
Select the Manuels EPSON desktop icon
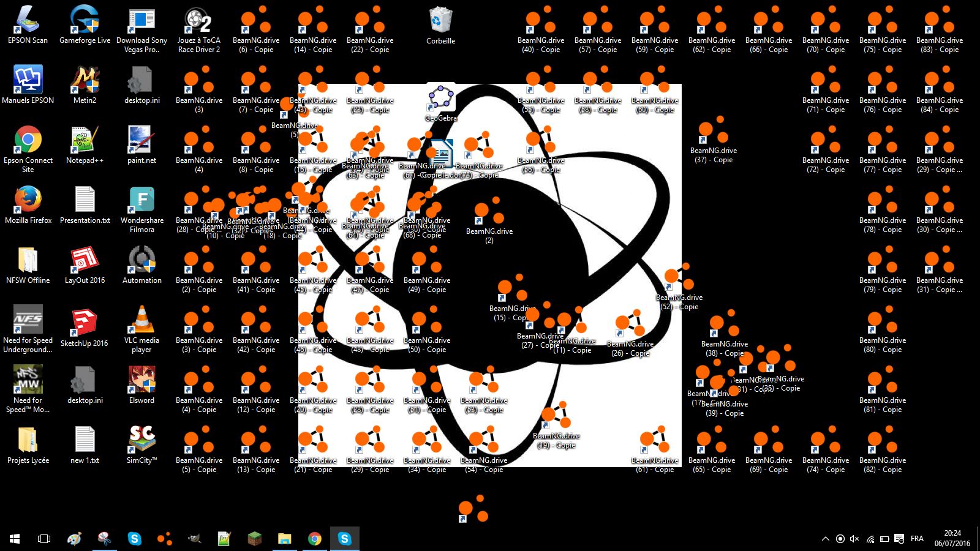28,86
